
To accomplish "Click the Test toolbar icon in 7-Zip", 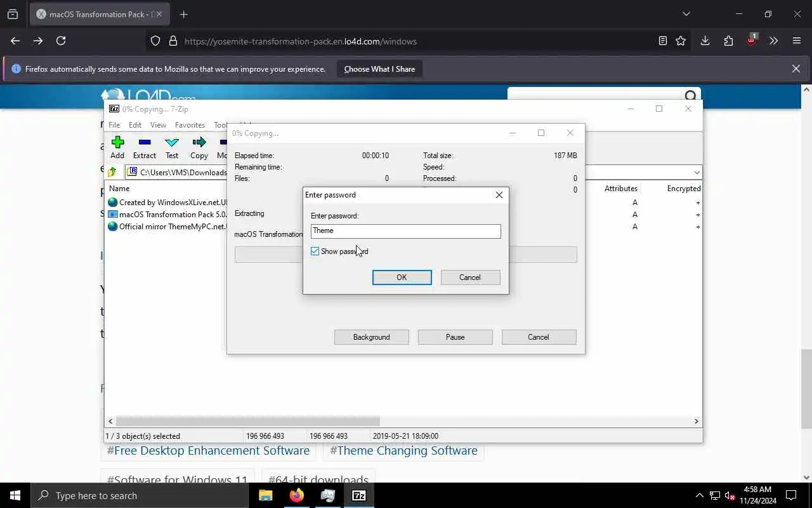I will pos(172,147).
